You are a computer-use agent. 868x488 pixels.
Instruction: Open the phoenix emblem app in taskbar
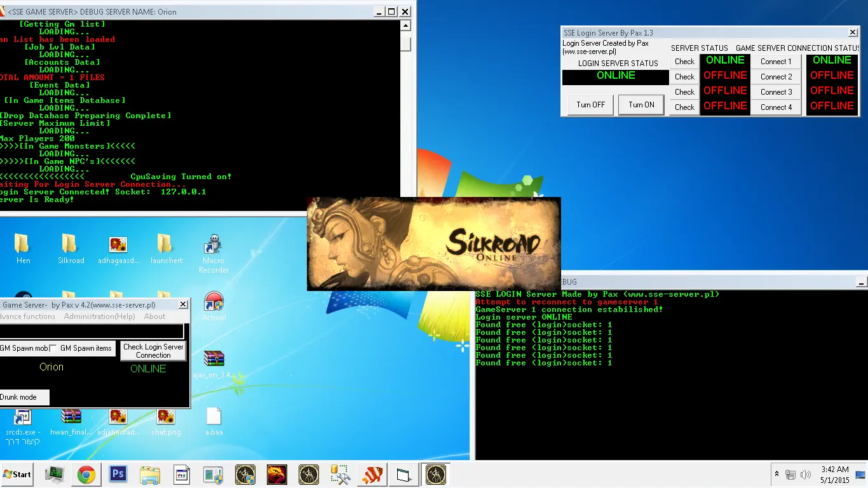[x=276, y=475]
